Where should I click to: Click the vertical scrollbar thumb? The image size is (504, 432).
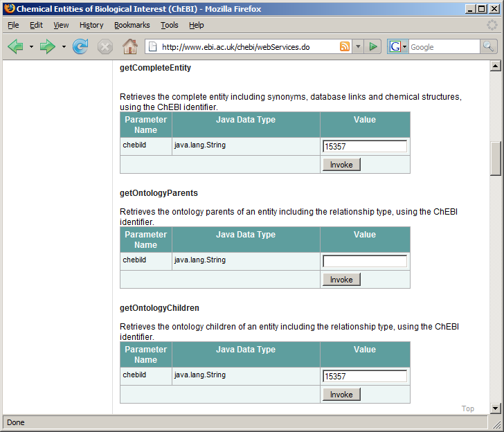[495, 159]
